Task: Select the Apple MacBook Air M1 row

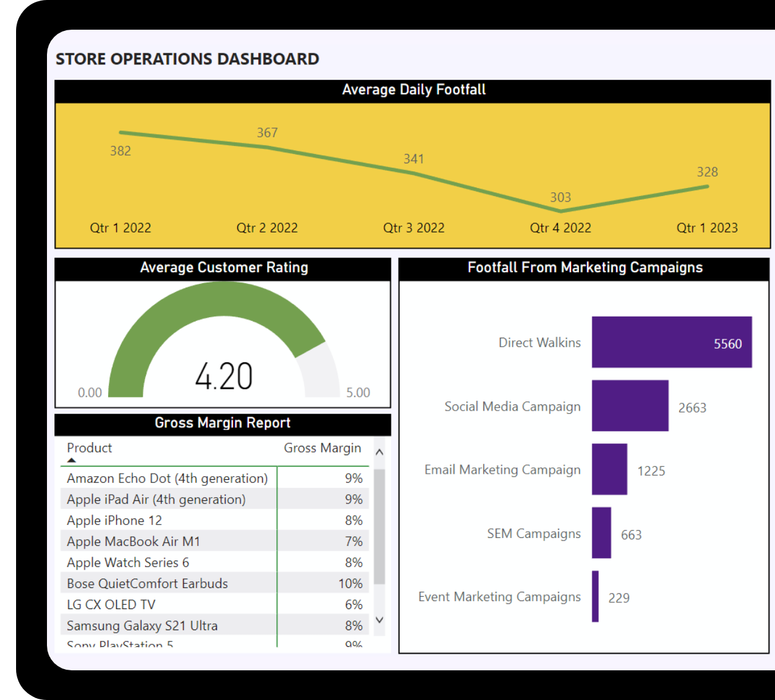Action: click(x=215, y=541)
